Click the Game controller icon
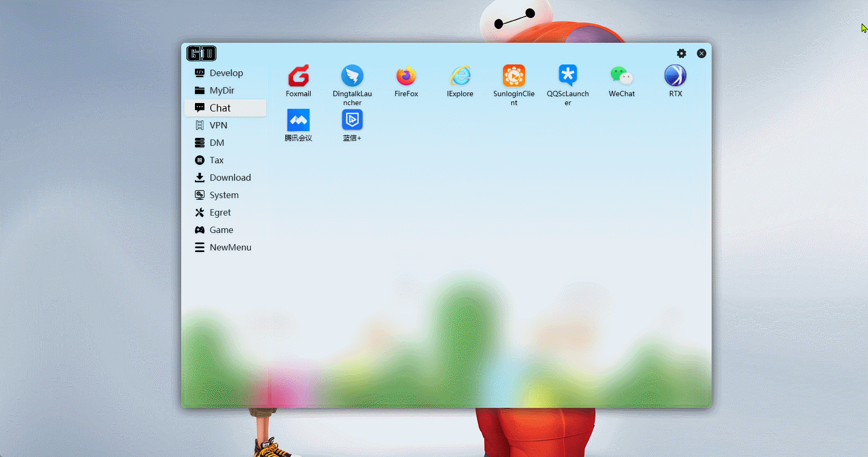Image resolution: width=868 pixels, height=457 pixels. (x=200, y=230)
